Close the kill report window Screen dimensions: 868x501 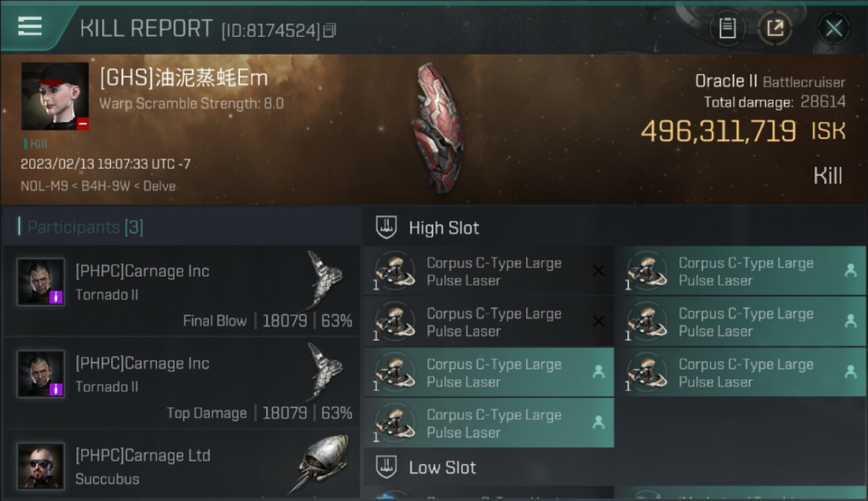coord(833,28)
